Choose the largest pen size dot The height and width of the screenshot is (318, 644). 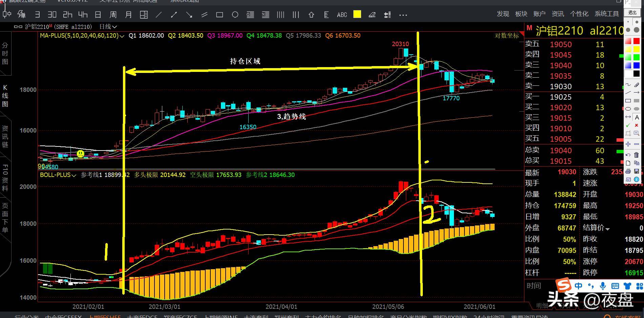pyautogui.click(x=637, y=30)
